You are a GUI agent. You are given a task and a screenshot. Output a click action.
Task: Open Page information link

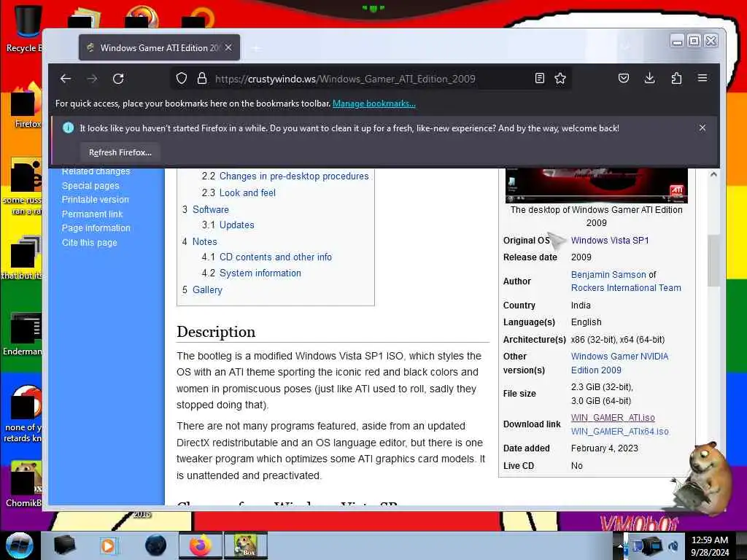(96, 228)
